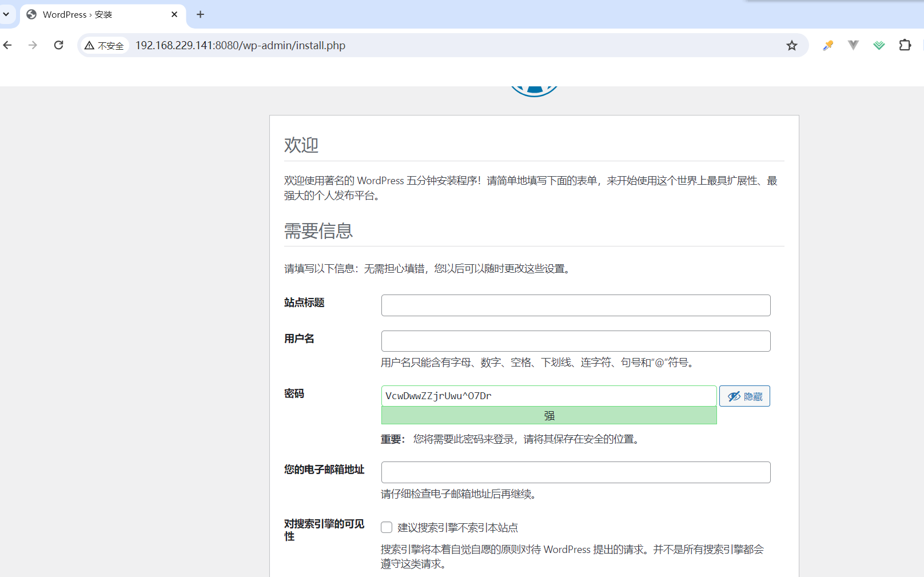Open the tab search dropdown chevron
This screenshot has width=924, height=577.
pyautogui.click(x=6, y=14)
